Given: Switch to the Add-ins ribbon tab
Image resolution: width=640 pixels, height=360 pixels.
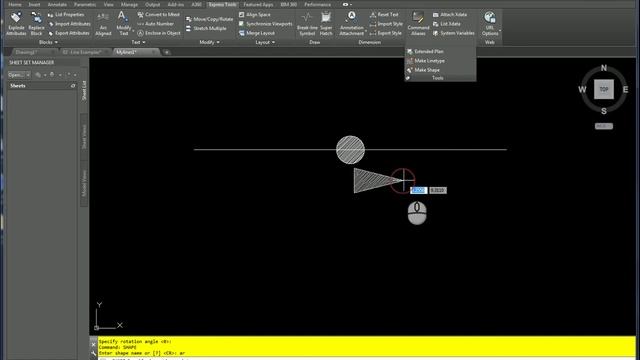Looking at the screenshot, I should [x=176, y=4].
